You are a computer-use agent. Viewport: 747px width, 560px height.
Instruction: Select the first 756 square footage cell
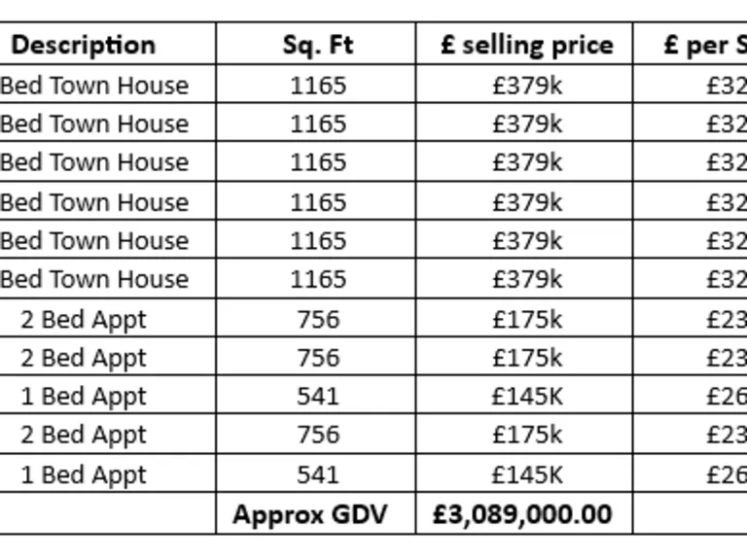click(x=318, y=320)
